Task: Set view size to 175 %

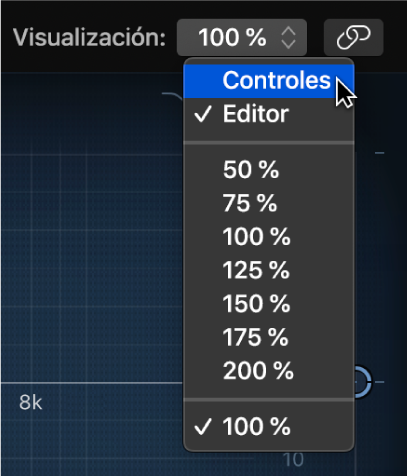Action: click(269, 337)
